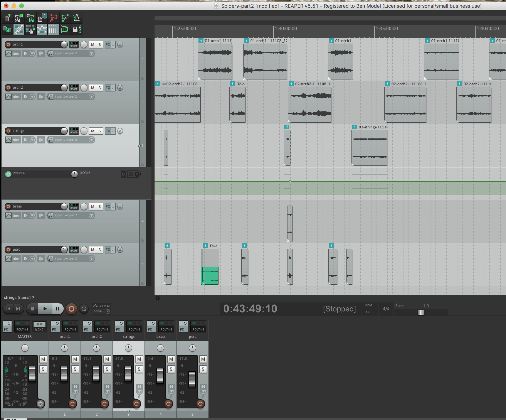Arm the Volume envelope green circle

tap(8, 174)
